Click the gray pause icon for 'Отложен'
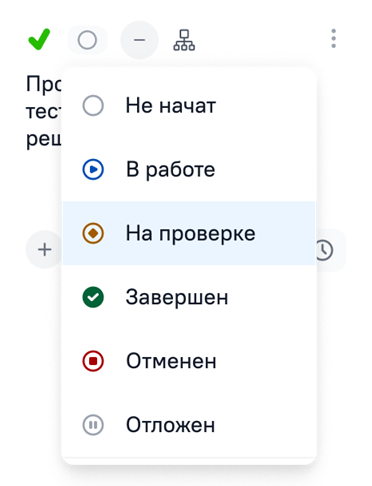Screen dimensions: 372x486 93,425
